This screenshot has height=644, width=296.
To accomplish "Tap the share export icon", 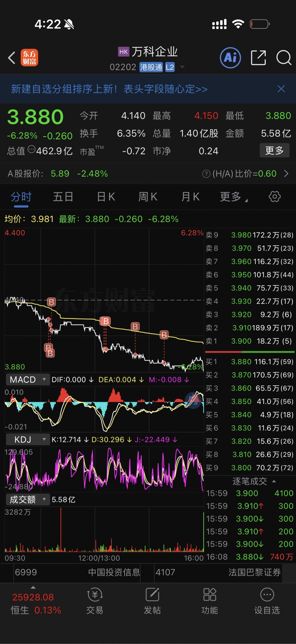I will click(258, 58).
